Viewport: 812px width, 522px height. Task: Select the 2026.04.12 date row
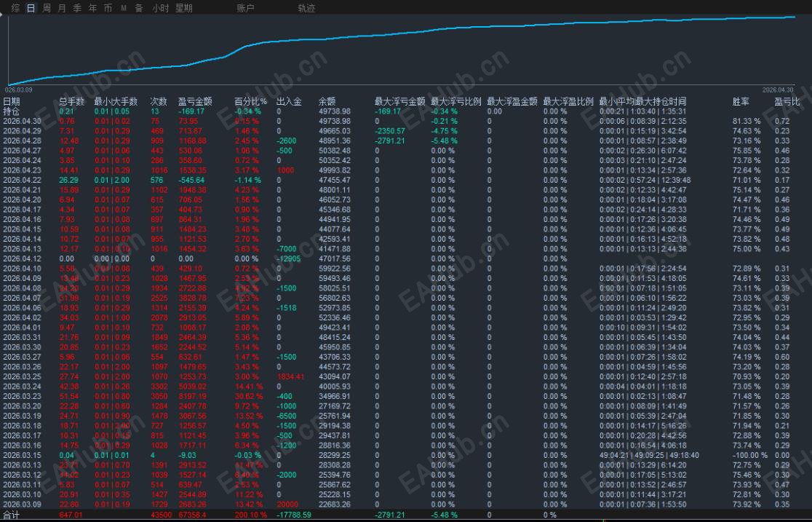22,258
